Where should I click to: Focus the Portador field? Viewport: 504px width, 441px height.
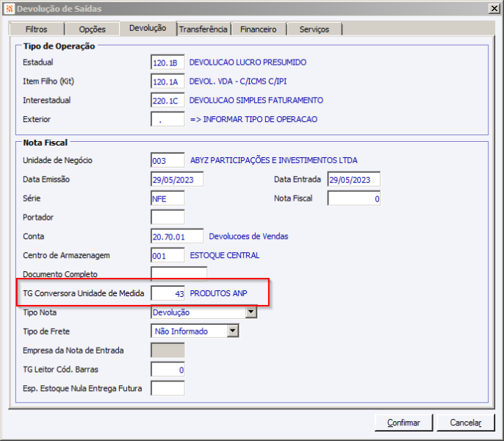(168, 217)
